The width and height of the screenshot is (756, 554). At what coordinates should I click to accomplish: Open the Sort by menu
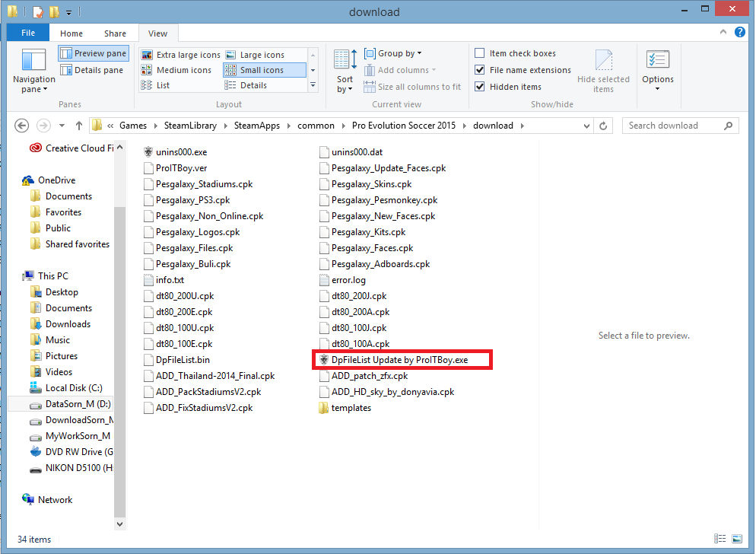(345, 71)
